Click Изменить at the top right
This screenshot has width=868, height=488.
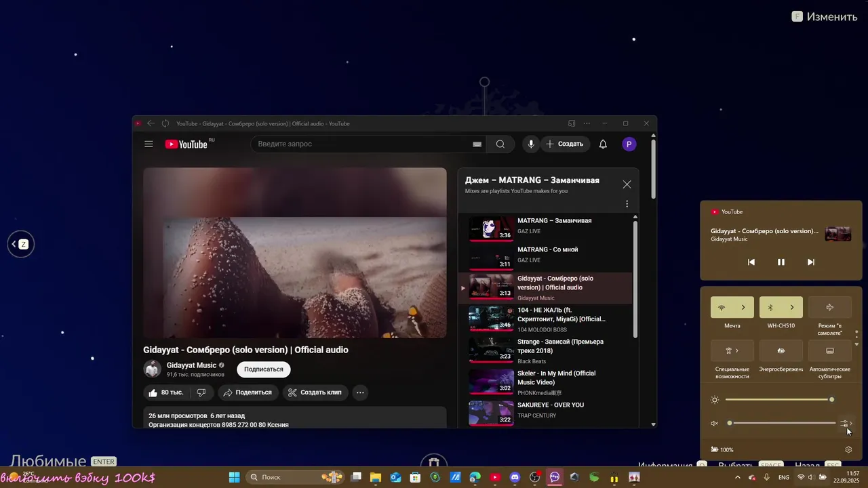click(825, 16)
